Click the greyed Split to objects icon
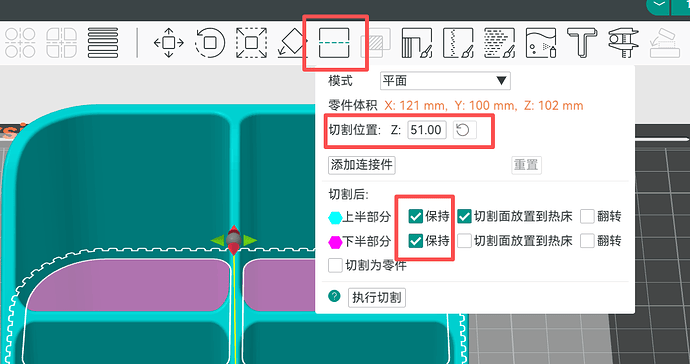Screen dimensions: 690x364 pyautogui.click(x=20, y=43)
